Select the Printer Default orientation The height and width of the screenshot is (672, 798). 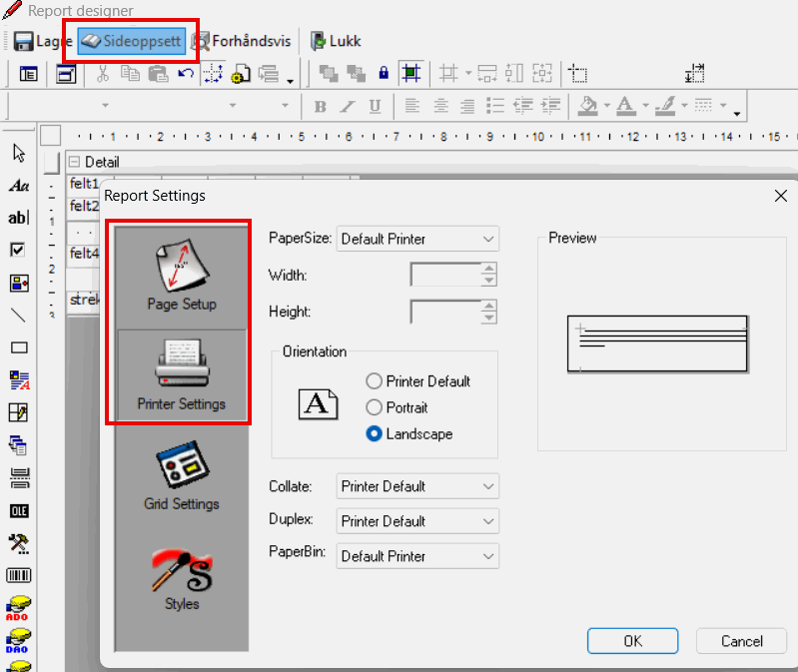[375, 381]
